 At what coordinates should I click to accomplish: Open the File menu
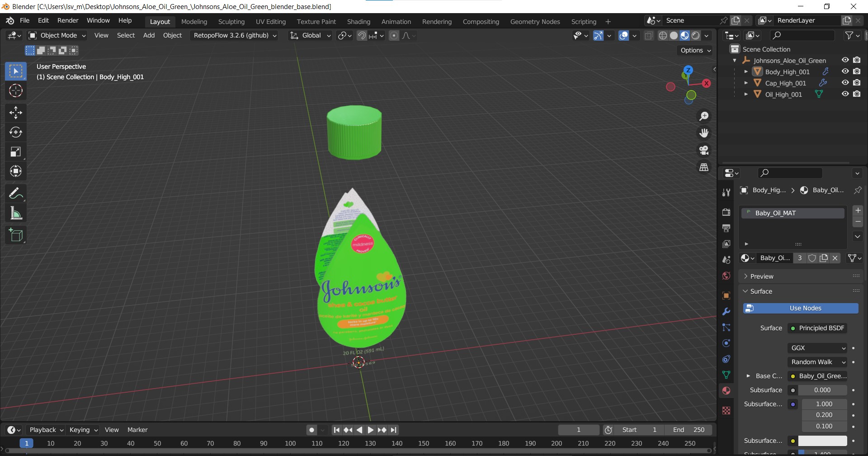coord(24,21)
